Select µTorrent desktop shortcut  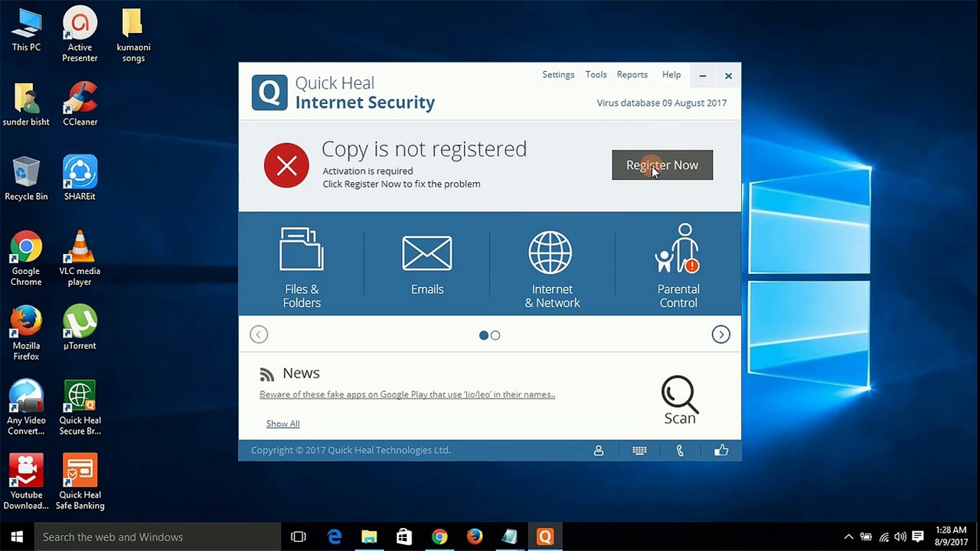tap(80, 328)
